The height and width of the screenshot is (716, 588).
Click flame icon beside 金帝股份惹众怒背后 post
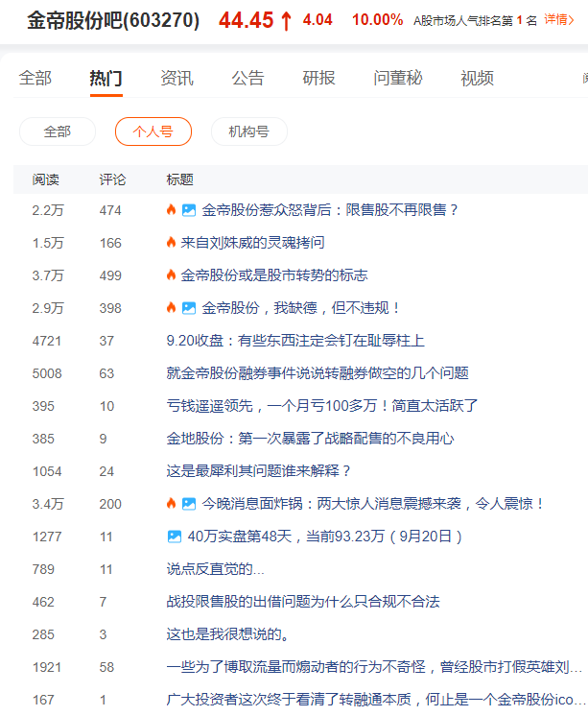[x=171, y=210]
